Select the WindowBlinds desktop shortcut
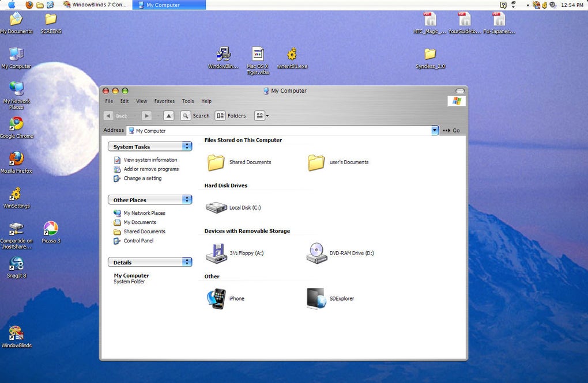588x383 pixels. [x=16, y=337]
